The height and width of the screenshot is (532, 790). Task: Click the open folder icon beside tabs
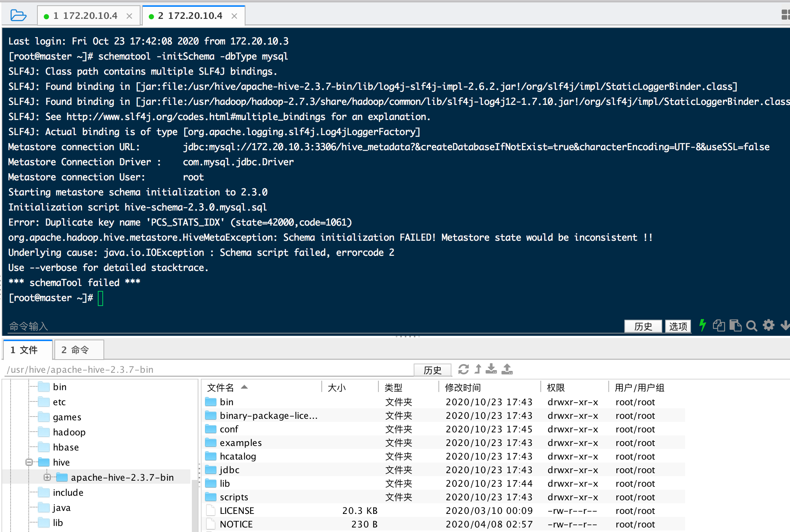pyautogui.click(x=18, y=15)
